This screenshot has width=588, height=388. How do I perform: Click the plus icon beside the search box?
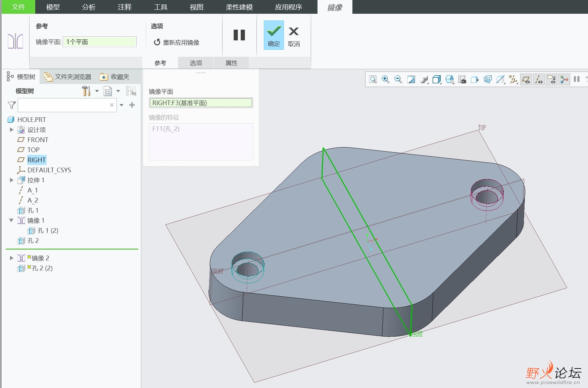[132, 105]
